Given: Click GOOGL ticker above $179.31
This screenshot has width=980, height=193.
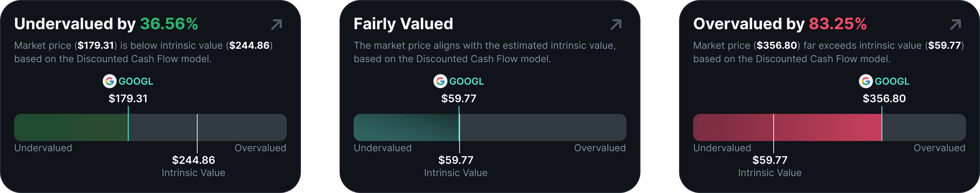Looking at the screenshot, I should tap(136, 81).
